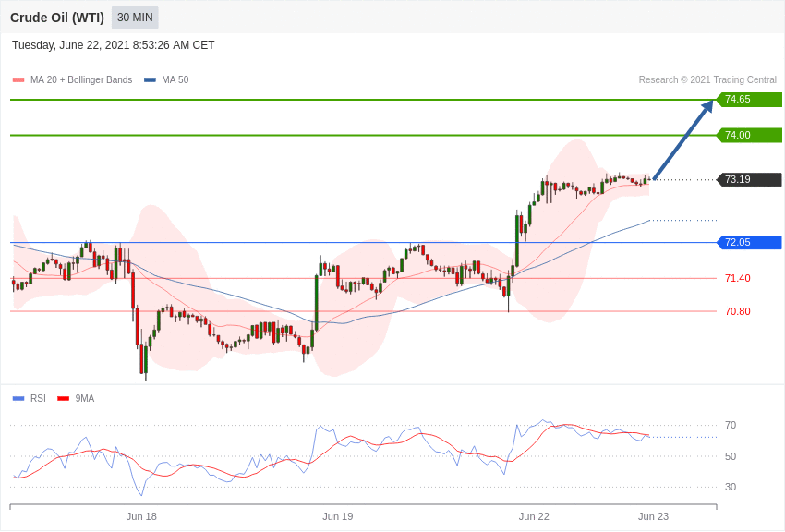Screen dimensions: 785x532
Task: Click the red MA 20 legend swatch
Action: [x=18, y=80]
